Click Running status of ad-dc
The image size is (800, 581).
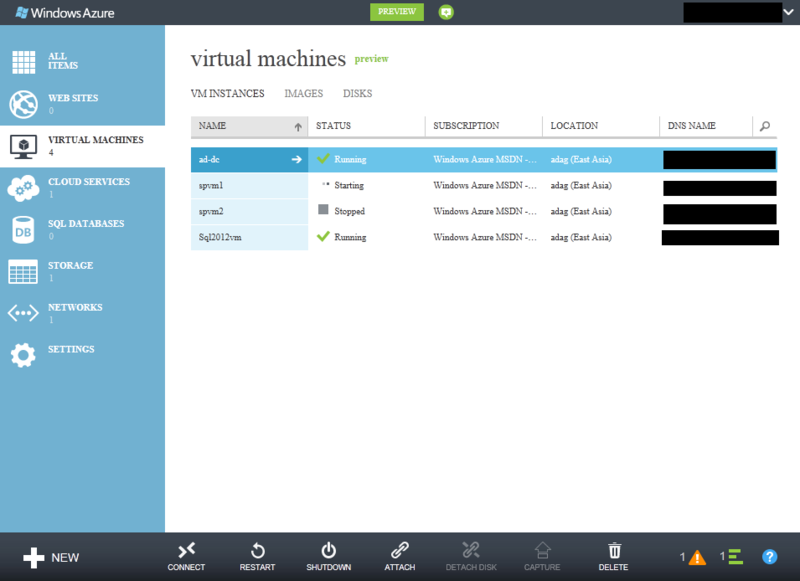coord(350,160)
